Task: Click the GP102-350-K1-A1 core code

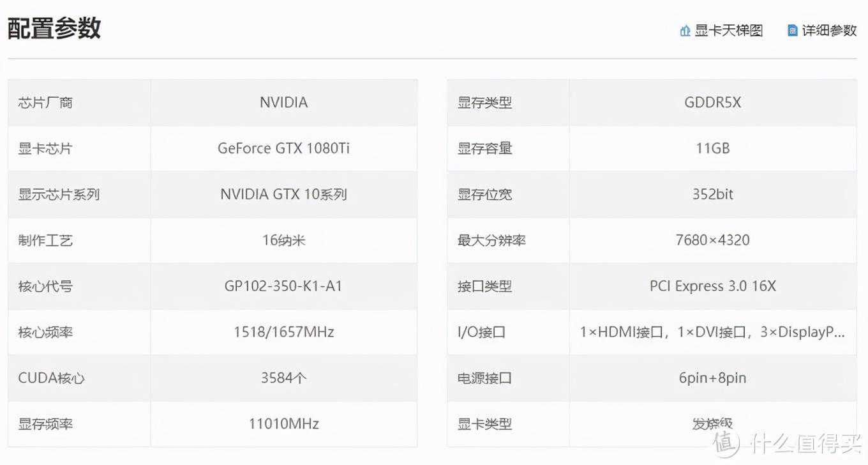Action: [x=283, y=286]
